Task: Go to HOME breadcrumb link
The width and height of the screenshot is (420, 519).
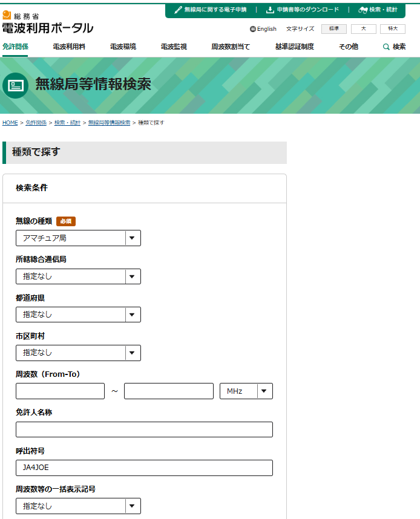Action: pos(10,123)
